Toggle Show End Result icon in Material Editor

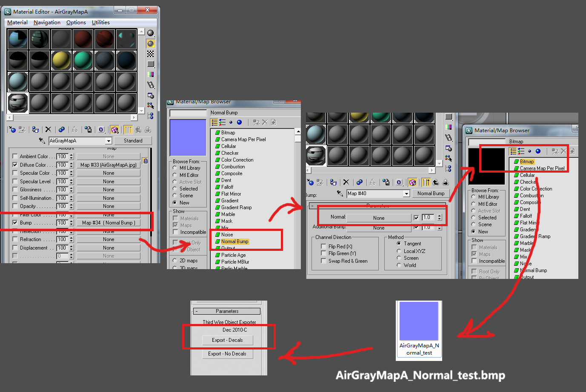click(x=129, y=130)
